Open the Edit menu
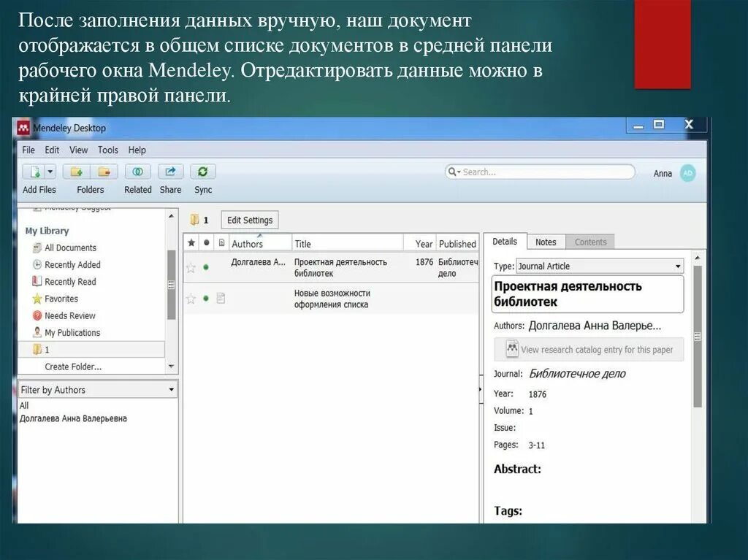 point(52,150)
